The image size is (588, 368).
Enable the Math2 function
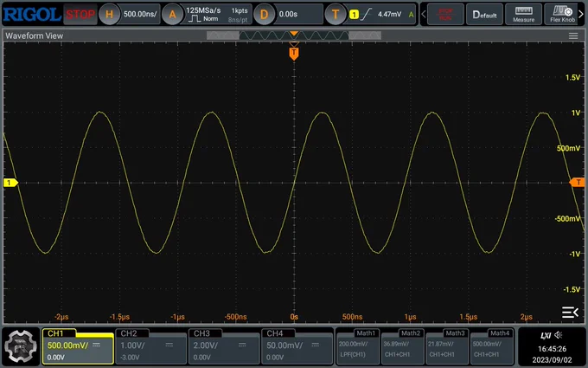pyautogui.click(x=402, y=346)
